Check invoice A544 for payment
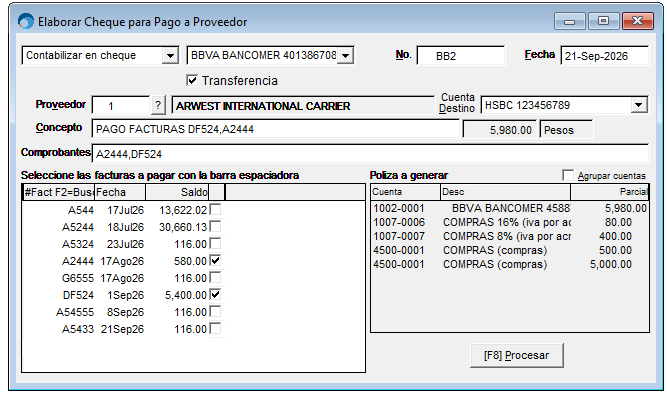The height and width of the screenshot is (394, 667). click(216, 209)
